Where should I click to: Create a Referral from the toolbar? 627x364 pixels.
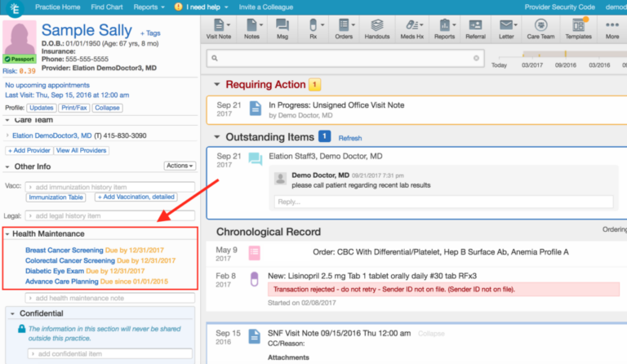click(x=475, y=29)
